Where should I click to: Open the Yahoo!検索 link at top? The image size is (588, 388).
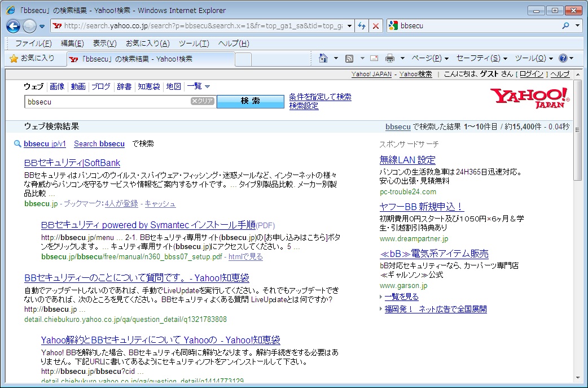[415, 75]
